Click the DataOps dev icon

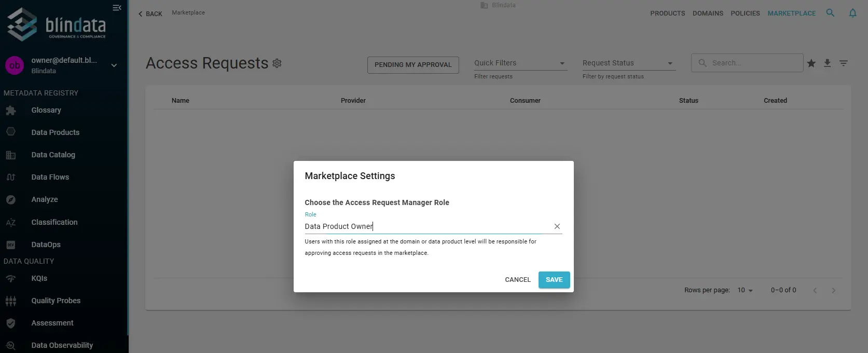tap(11, 245)
